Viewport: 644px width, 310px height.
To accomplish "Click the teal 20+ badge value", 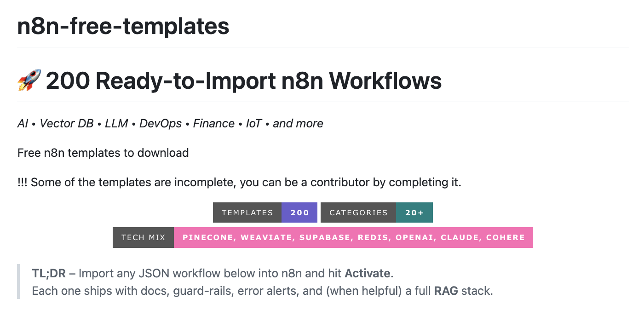I will [x=414, y=212].
